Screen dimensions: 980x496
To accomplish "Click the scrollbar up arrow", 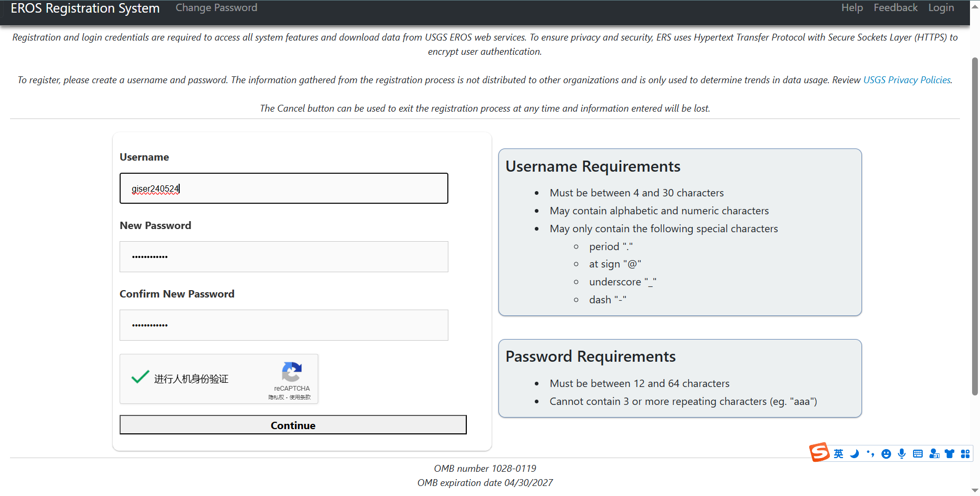I will [975, 6].
